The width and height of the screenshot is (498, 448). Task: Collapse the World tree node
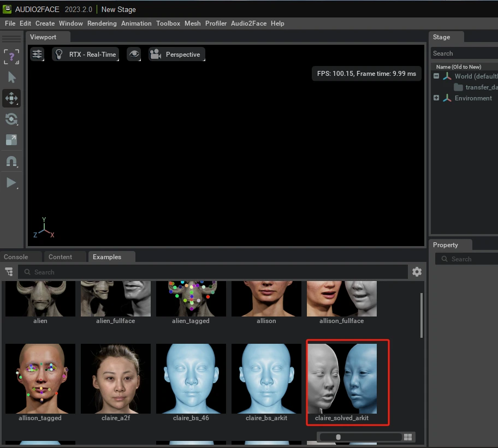coord(436,76)
